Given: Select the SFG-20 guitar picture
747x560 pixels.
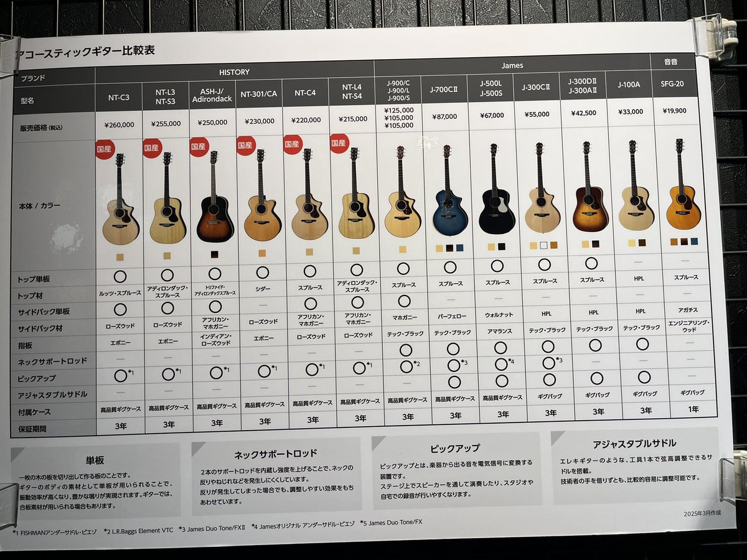Looking at the screenshot, I should pos(682,184).
